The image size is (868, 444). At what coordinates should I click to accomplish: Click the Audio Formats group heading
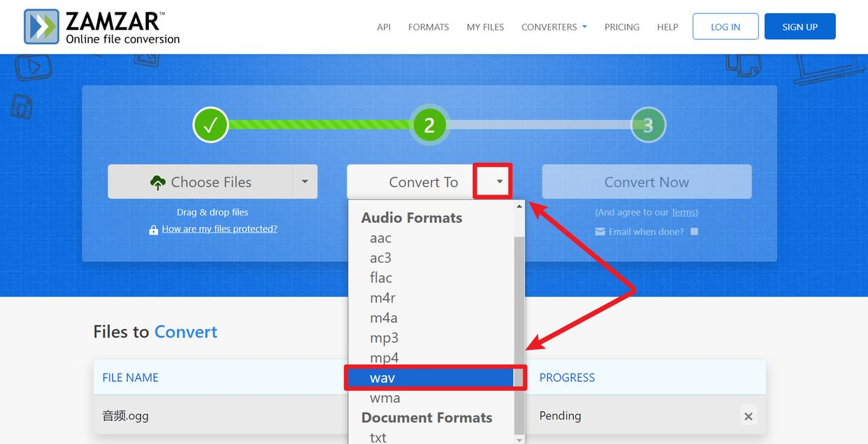pos(412,218)
